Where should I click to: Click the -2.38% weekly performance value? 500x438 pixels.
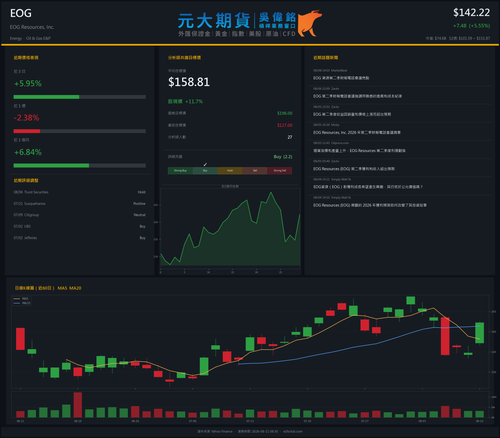[x=26, y=118]
